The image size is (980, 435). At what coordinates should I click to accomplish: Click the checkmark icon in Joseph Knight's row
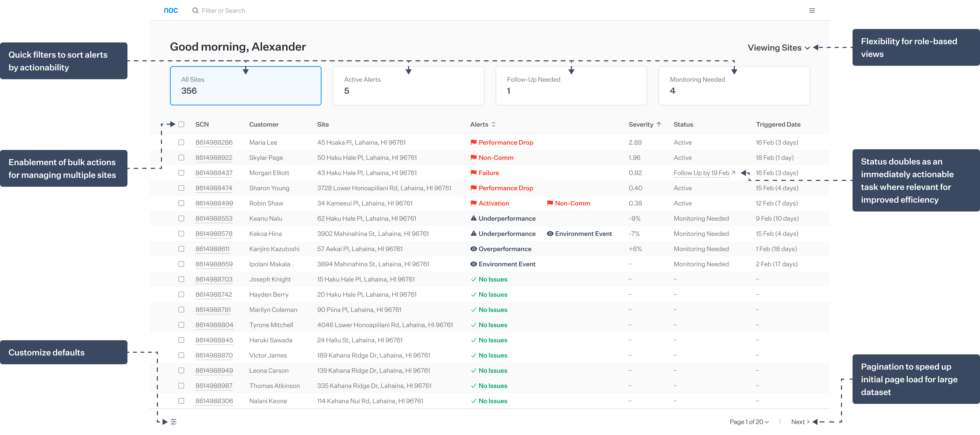(x=474, y=279)
